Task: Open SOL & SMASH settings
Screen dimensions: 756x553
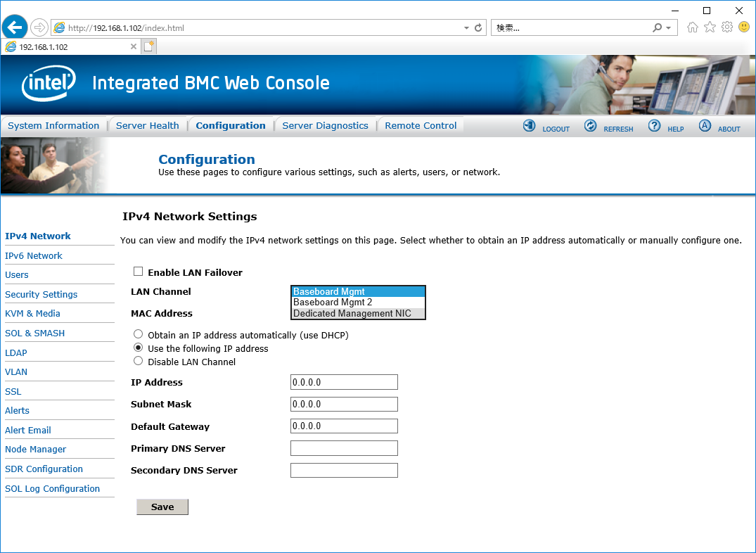Action: [x=34, y=333]
